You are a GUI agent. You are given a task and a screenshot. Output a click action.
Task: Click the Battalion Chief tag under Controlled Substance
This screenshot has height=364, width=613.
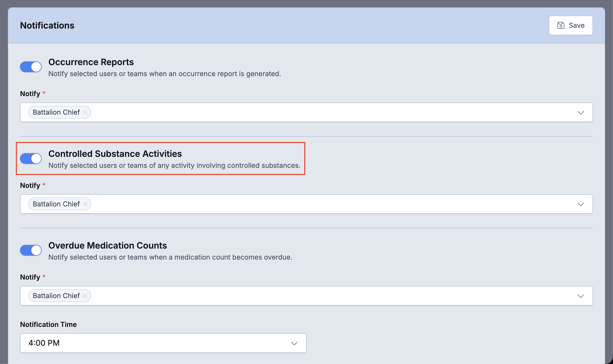(x=60, y=204)
